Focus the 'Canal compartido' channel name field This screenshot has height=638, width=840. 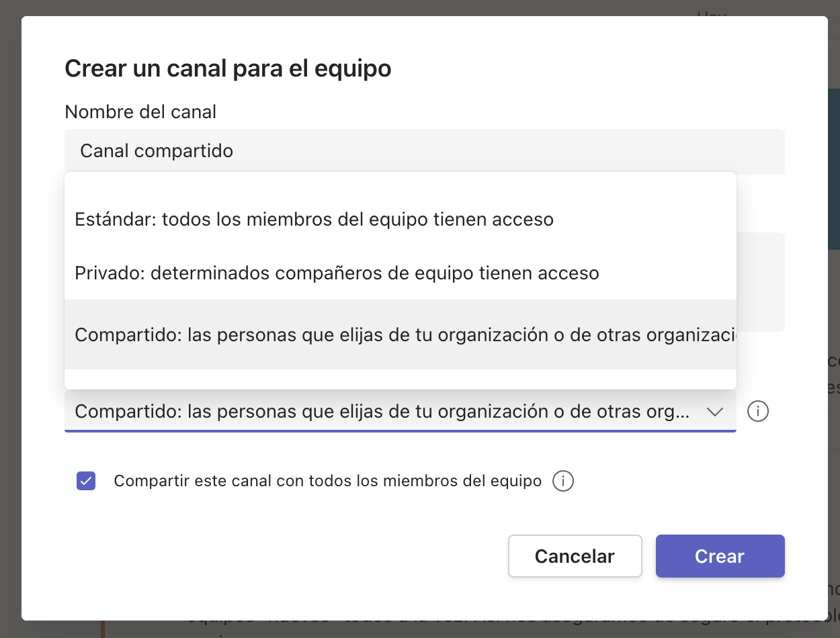(x=425, y=151)
